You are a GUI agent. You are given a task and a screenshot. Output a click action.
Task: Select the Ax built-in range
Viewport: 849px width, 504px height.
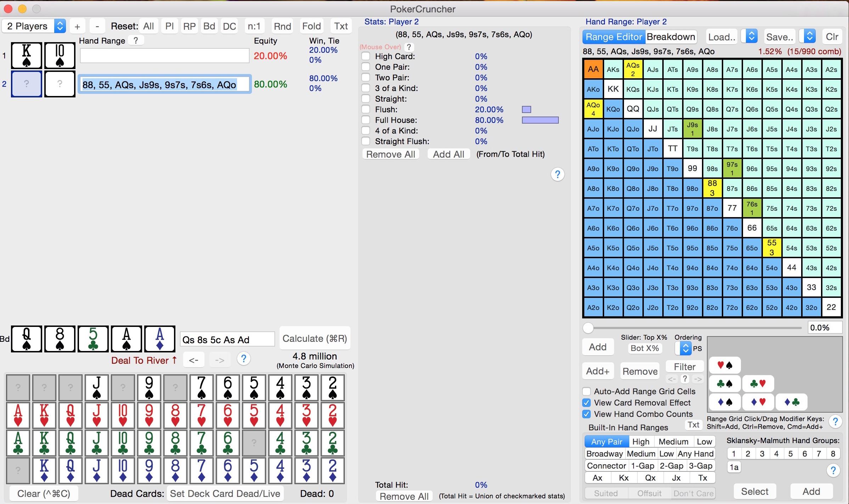tap(597, 478)
